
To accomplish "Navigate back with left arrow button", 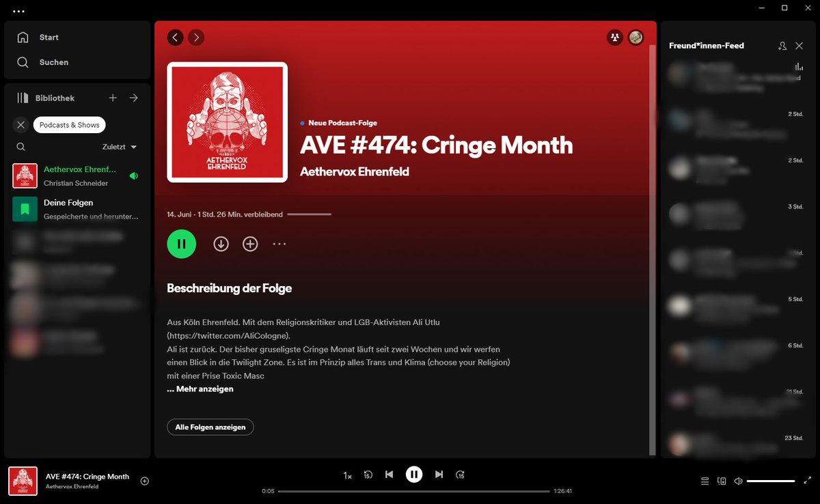I will [176, 38].
